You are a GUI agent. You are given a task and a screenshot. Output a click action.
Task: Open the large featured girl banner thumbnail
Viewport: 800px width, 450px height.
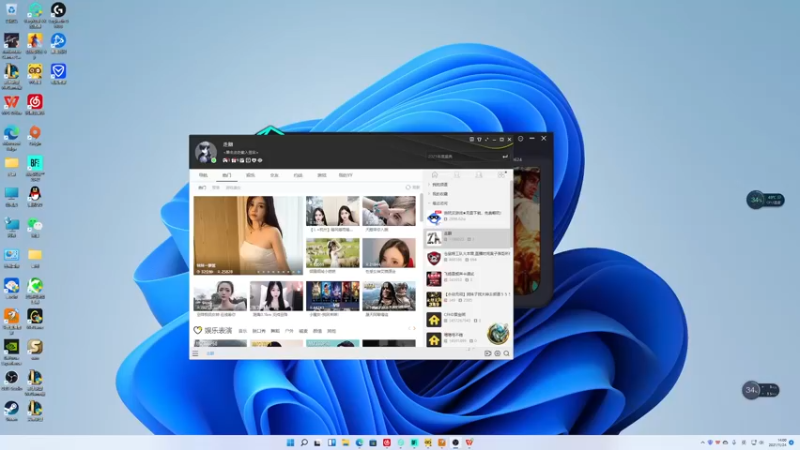coord(248,236)
